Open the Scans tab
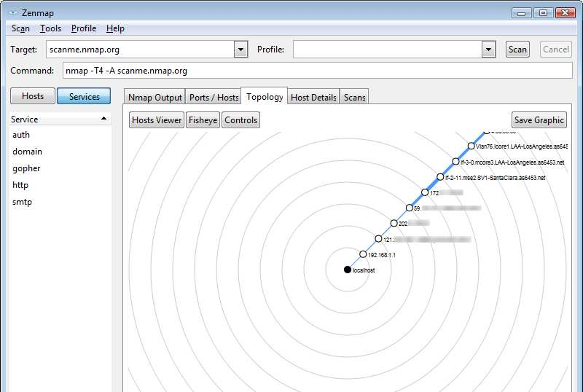The height and width of the screenshot is (392, 583). tap(354, 97)
